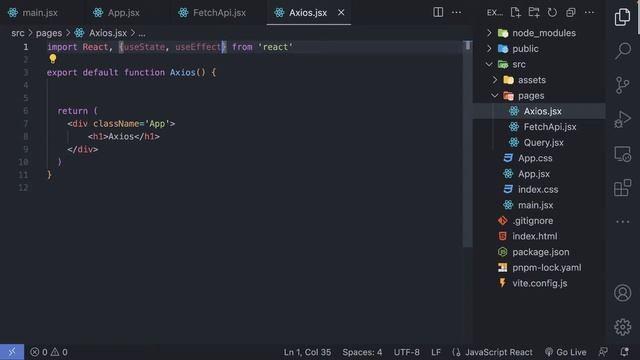Open pnpm-lock.yaml in the file tree
The width and height of the screenshot is (640, 360).
(x=539, y=268)
